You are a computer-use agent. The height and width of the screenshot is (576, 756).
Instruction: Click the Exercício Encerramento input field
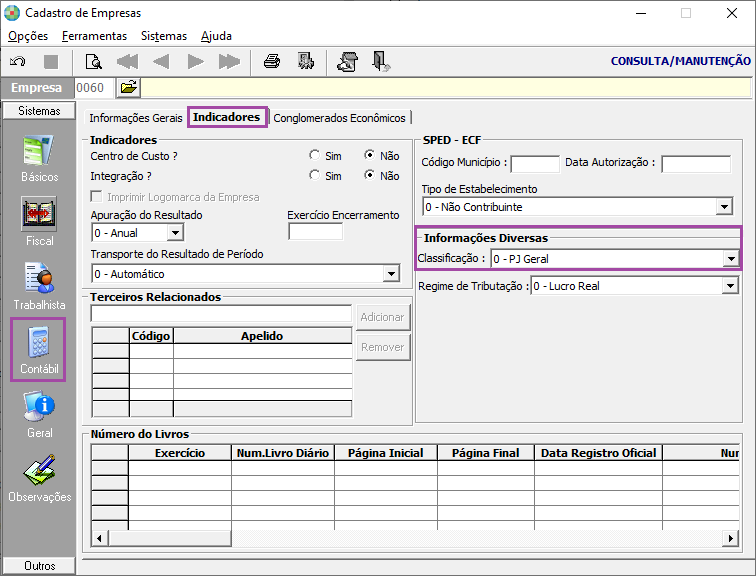coord(315,232)
